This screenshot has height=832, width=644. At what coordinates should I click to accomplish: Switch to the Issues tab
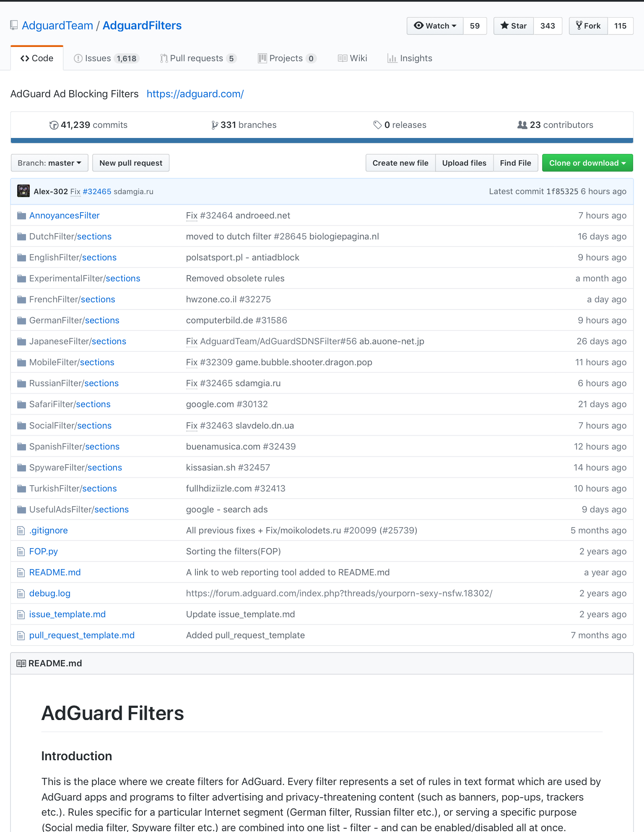pyautogui.click(x=106, y=58)
